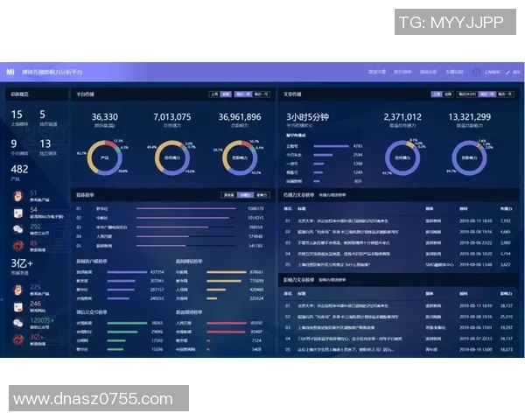Screen dimensions: 525x420
Task: Click the Mi logo in header
Action: [10, 72]
